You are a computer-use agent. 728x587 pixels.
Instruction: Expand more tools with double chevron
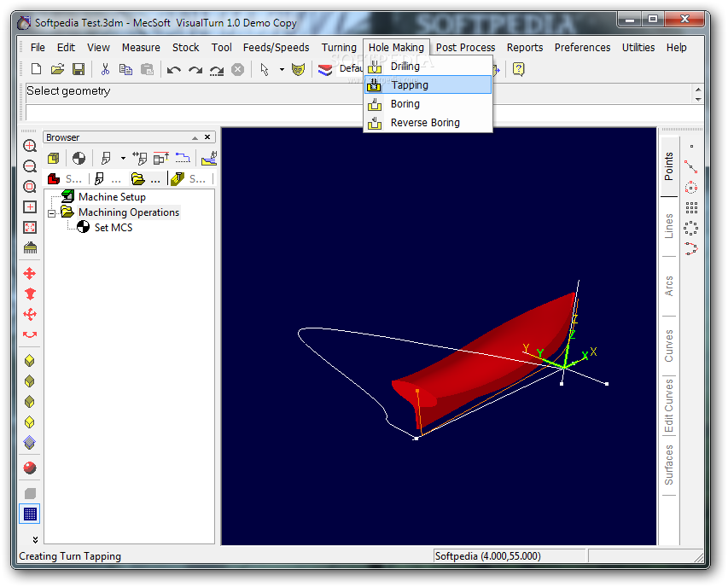pos(35,540)
